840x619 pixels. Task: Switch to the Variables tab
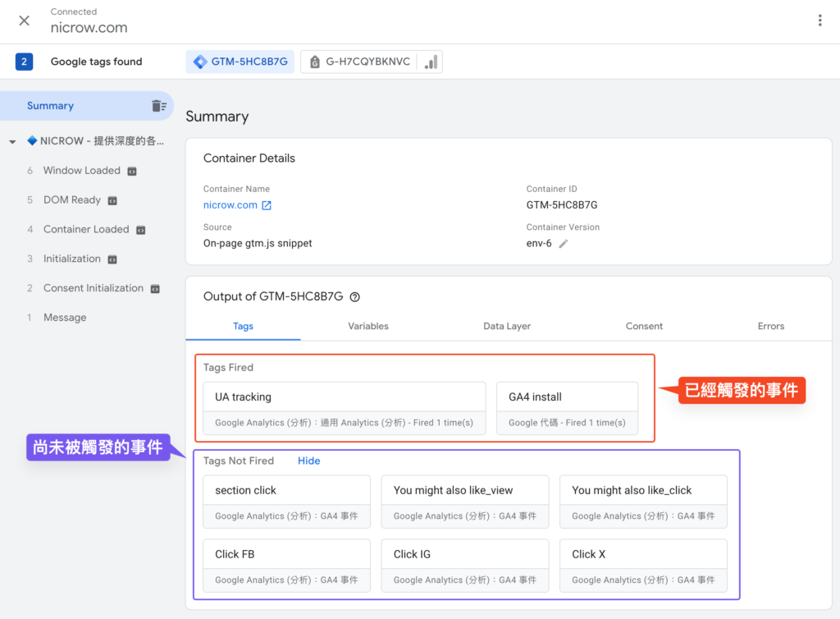(x=368, y=327)
